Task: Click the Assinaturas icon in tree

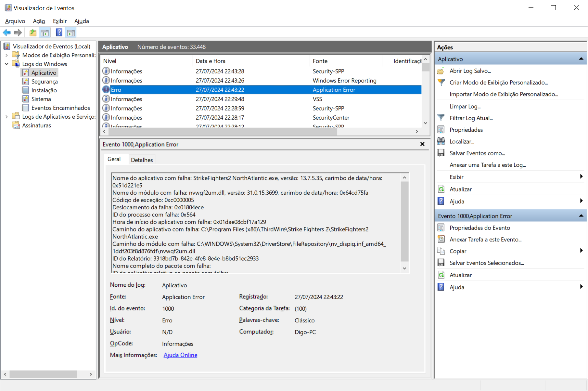Action: [16, 125]
